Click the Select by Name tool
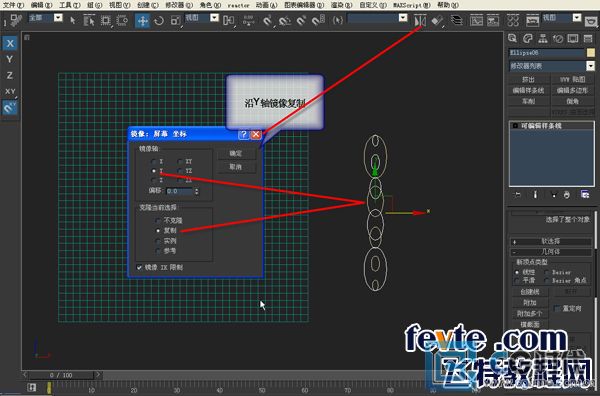Viewport: 600px width, 396px height. point(89,20)
